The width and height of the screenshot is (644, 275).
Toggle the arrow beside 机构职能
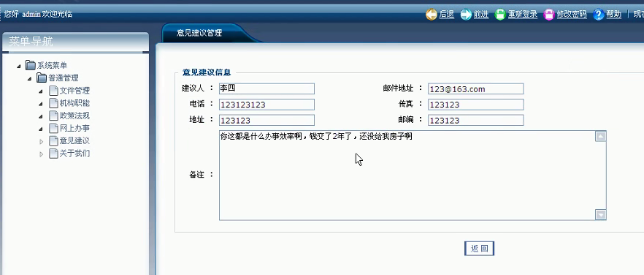coord(41,104)
